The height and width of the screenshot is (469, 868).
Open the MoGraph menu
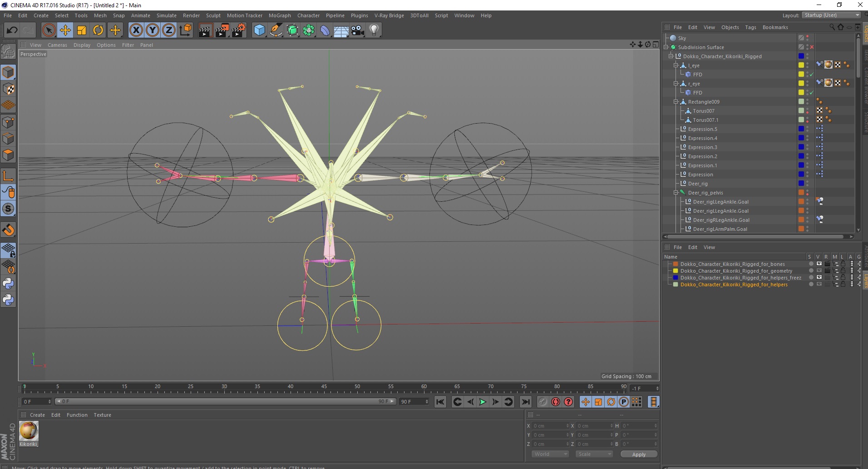click(x=280, y=15)
